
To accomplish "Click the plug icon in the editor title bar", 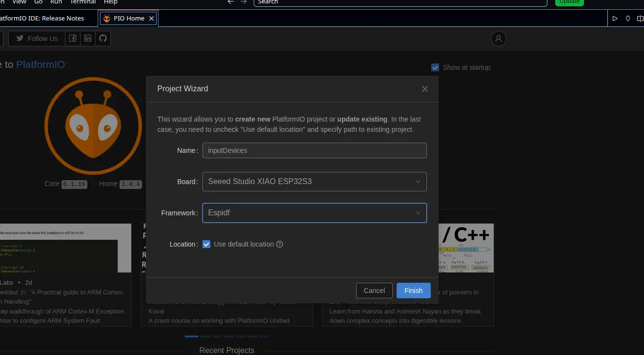I will (x=628, y=19).
